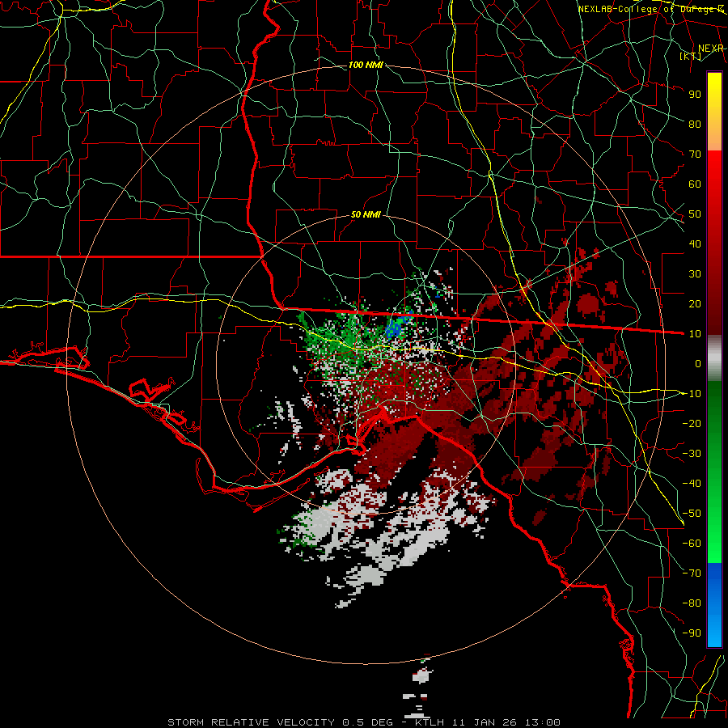The width and height of the screenshot is (728, 728).
Task: Click the positive "80" scale value
Action: pyautogui.click(x=695, y=124)
